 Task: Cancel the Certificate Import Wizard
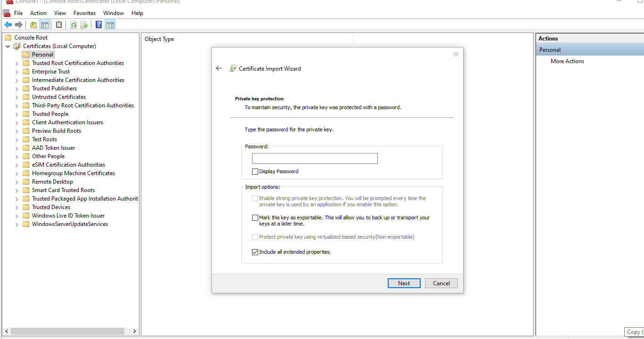click(x=441, y=283)
